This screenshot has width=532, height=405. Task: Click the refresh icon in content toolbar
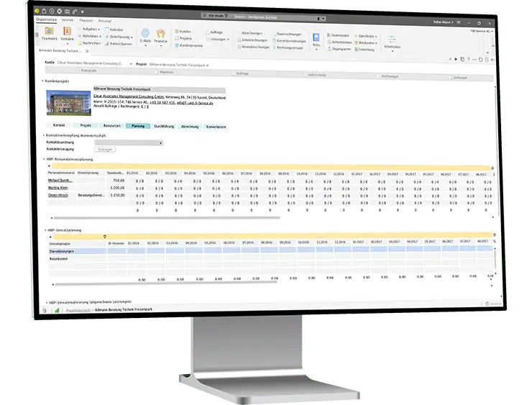480,60
